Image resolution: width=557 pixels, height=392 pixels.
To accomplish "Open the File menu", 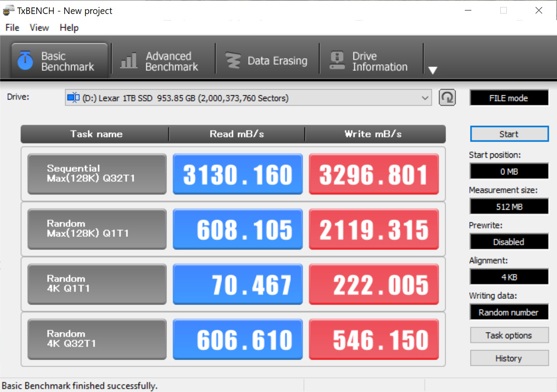I will [12, 28].
